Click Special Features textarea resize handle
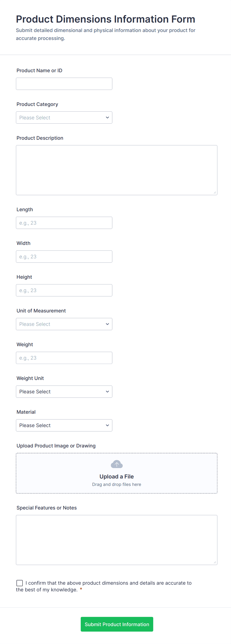 tap(215, 562)
